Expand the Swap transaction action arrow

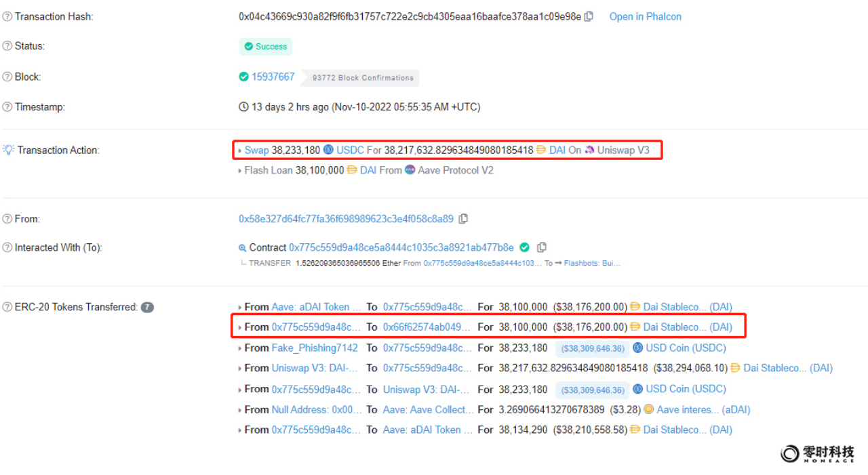[239, 150]
